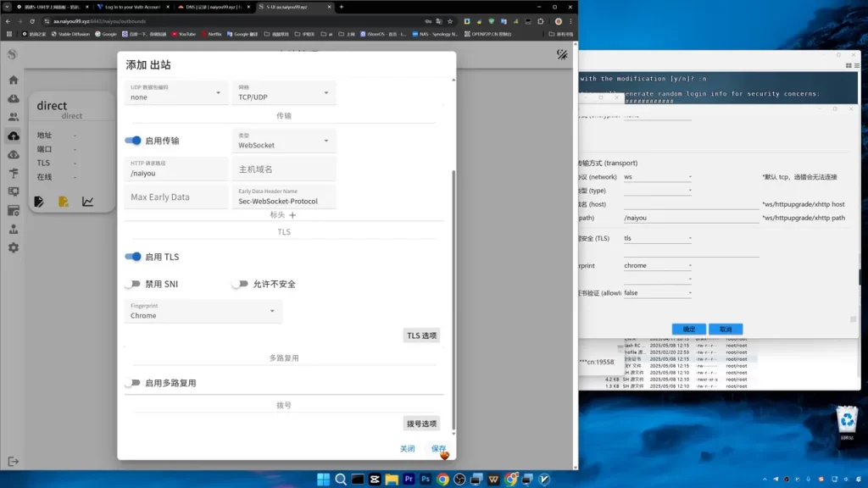
Task: Open the cloud-download inbounds sidebar icon
Action: pyautogui.click(x=14, y=98)
